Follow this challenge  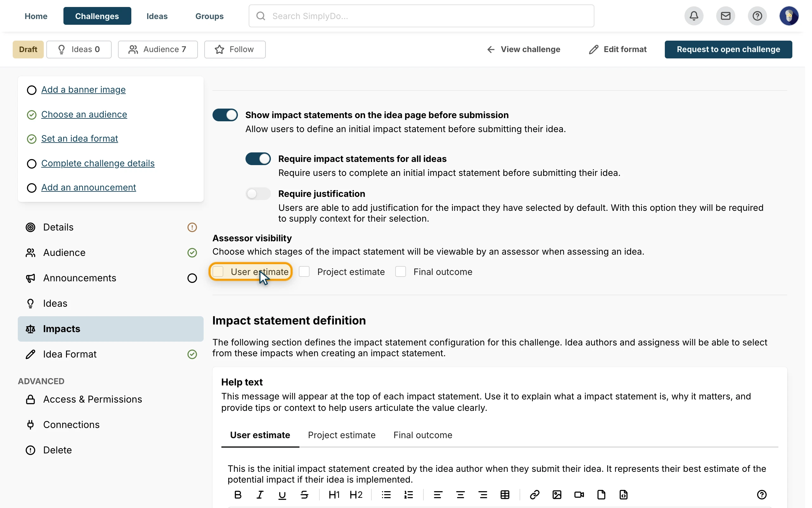235,50
